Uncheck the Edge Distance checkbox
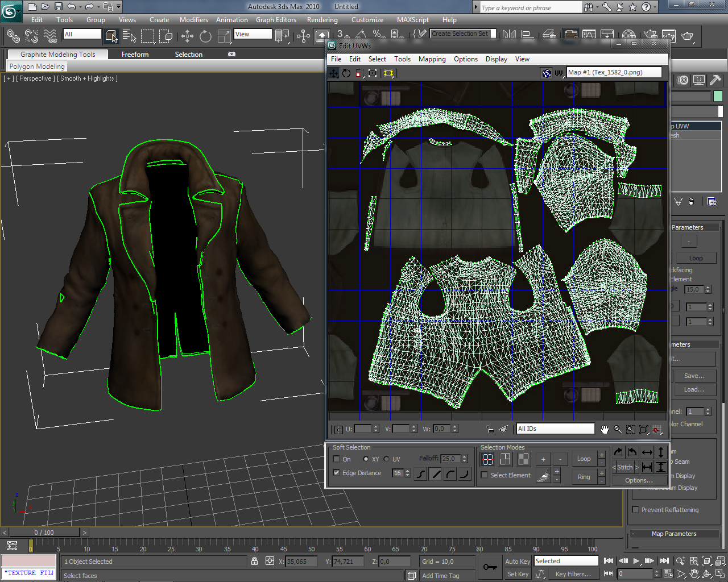 pyautogui.click(x=337, y=473)
